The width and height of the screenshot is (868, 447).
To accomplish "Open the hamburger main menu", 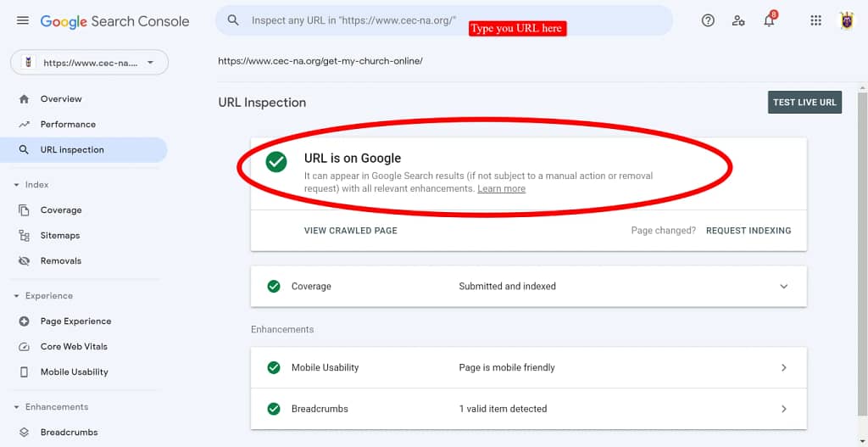I will coord(23,20).
